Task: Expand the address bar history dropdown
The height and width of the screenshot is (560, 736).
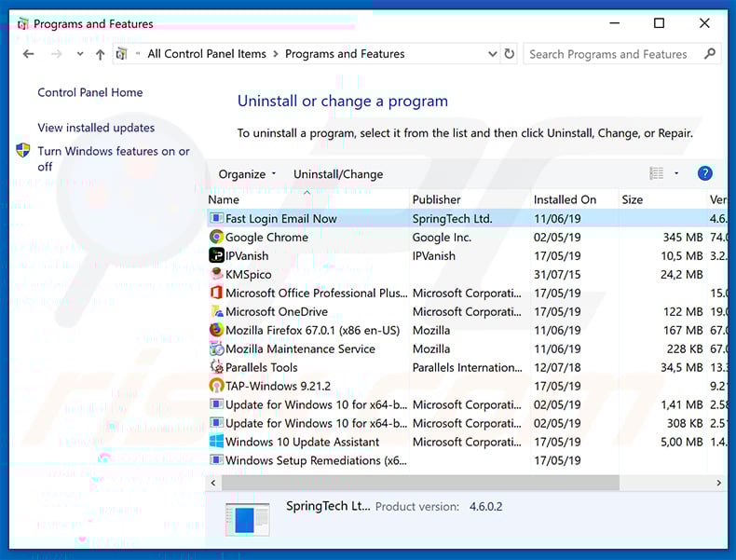Action: 493,54
